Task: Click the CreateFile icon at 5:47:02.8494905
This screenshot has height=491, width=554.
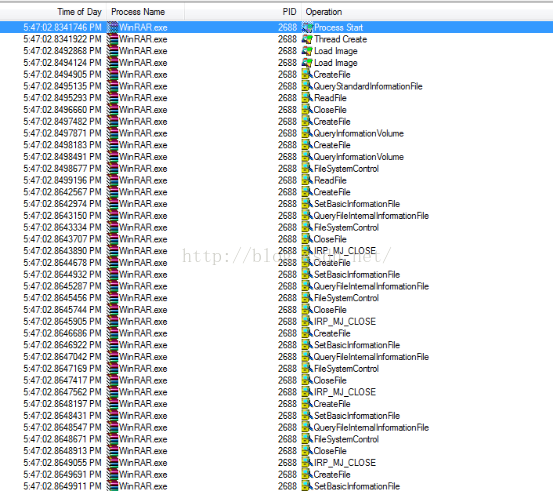Action: pyautogui.click(x=307, y=75)
